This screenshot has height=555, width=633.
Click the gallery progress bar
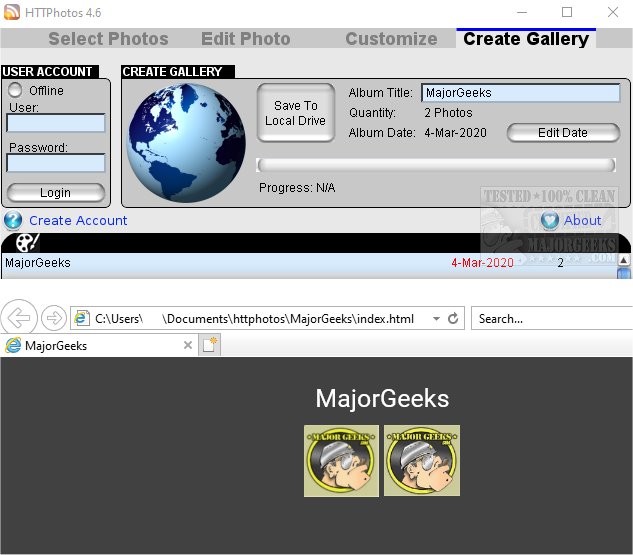click(436, 165)
